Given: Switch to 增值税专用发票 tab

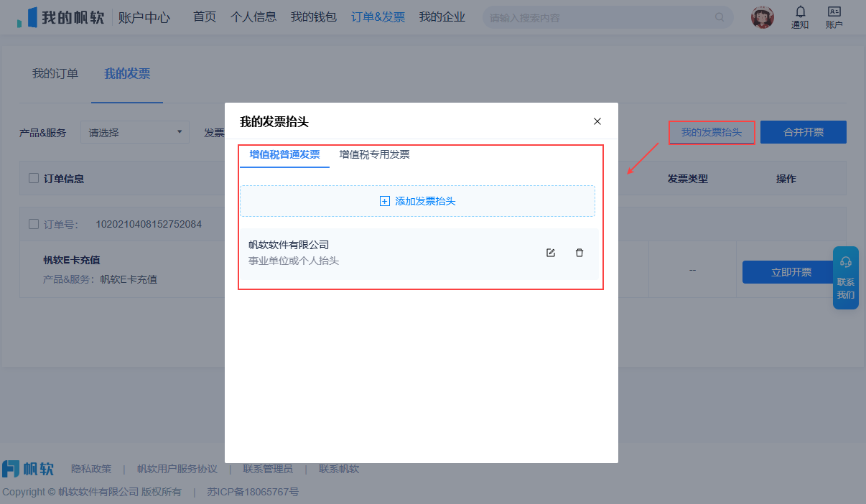Looking at the screenshot, I should (x=374, y=154).
